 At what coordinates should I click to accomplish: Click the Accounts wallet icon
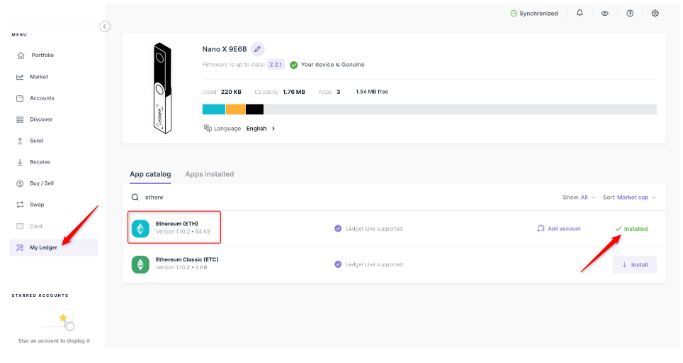coord(20,98)
